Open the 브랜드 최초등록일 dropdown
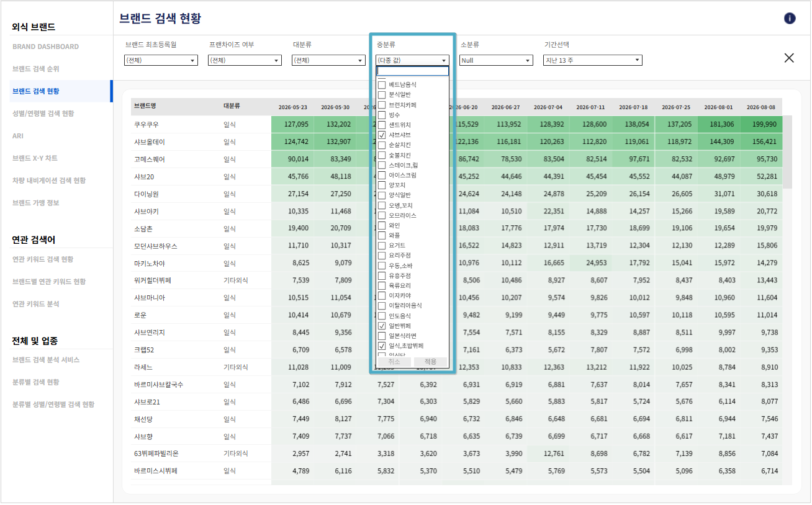Viewport: 812px width, 505px height. [x=161, y=60]
